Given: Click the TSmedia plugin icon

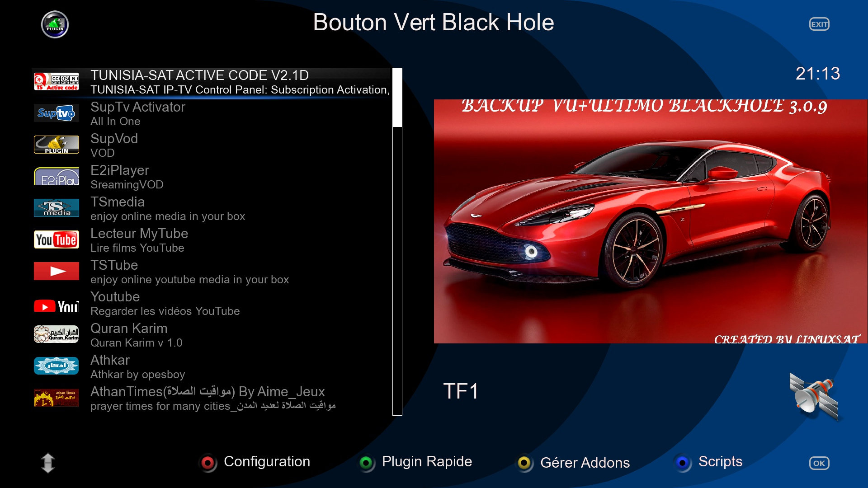Looking at the screenshot, I should coord(56,208).
